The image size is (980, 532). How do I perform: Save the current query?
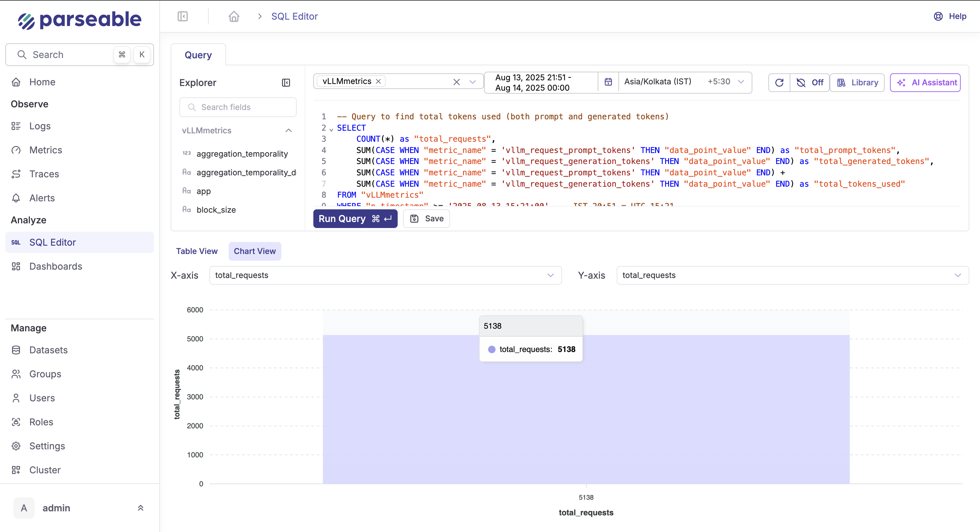tap(426, 219)
